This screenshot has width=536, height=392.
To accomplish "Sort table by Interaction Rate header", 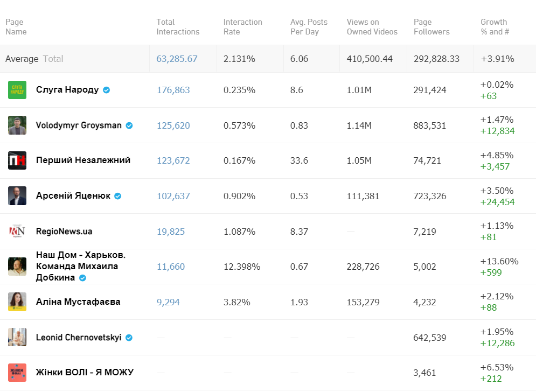I will pyautogui.click(x=242, y=27).
